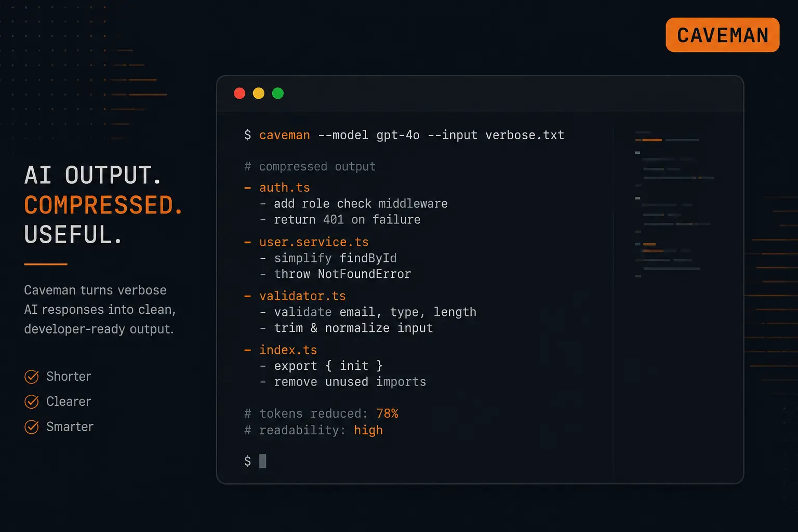Click the 'auth.ts' file entry

click(x=285, y=187)
